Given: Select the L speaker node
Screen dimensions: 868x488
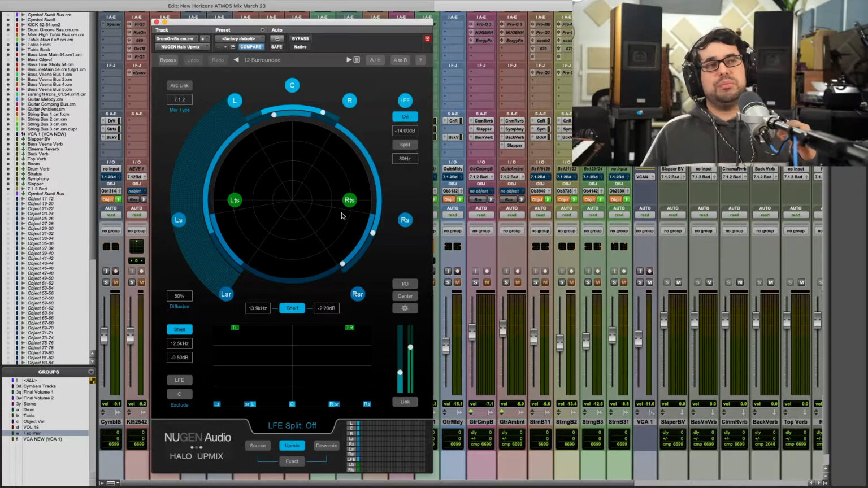Looking at the screenshot, I should (235, 101).
